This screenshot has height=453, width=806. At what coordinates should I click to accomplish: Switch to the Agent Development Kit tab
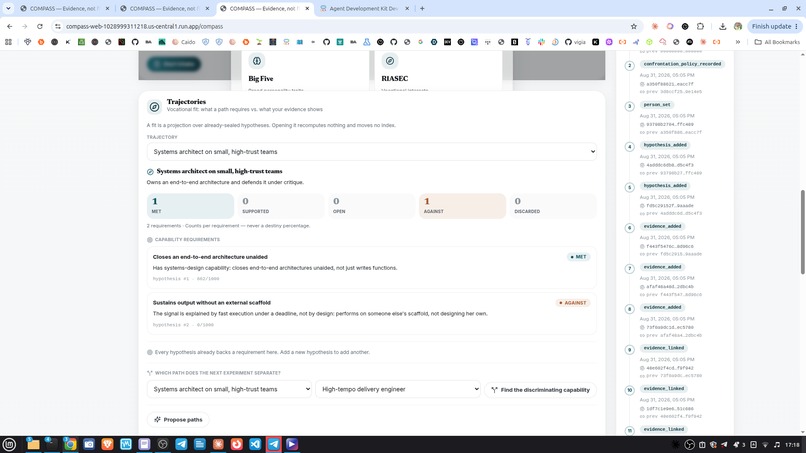point(363,9)
